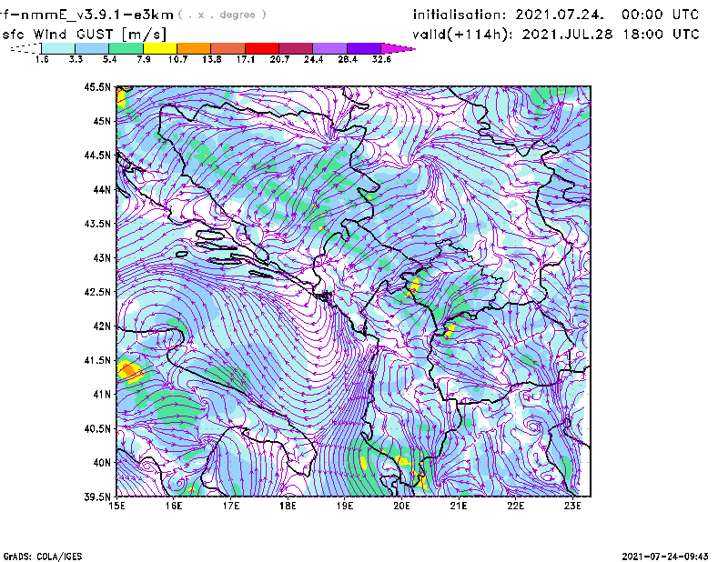Click the legend value 17.1
Image resolution: width=728 pixels, height=562 pixels.
click(x=246, y=59)
